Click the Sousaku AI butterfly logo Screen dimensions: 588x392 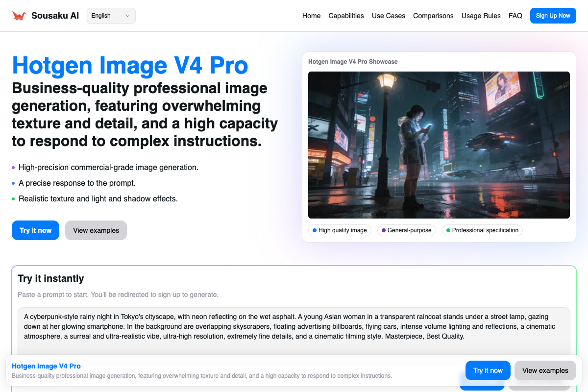pos(19,15)
